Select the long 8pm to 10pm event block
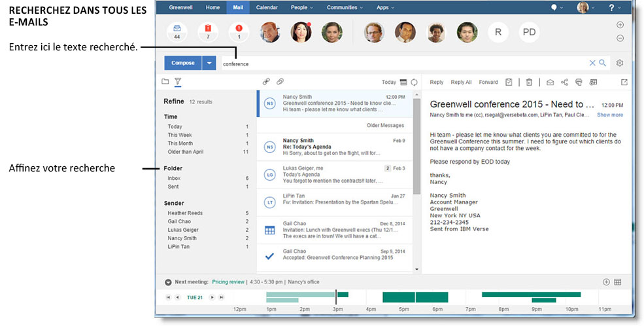 point(531,295)
